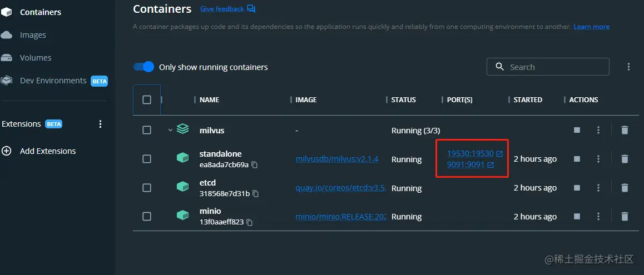Click the Give feedback link
644x275 pixels.
[222, 9]
